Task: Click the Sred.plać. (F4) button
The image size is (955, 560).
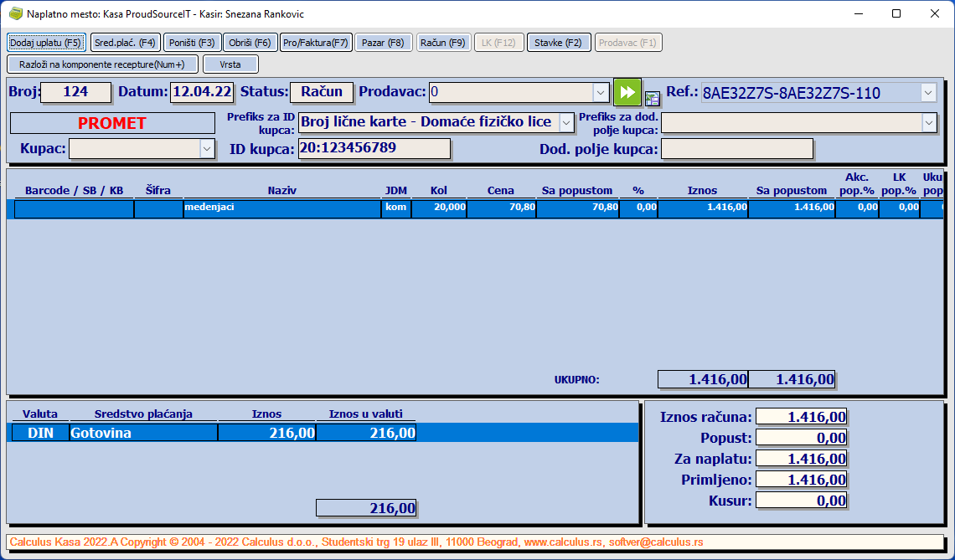Action: click(x=125, y=43)
